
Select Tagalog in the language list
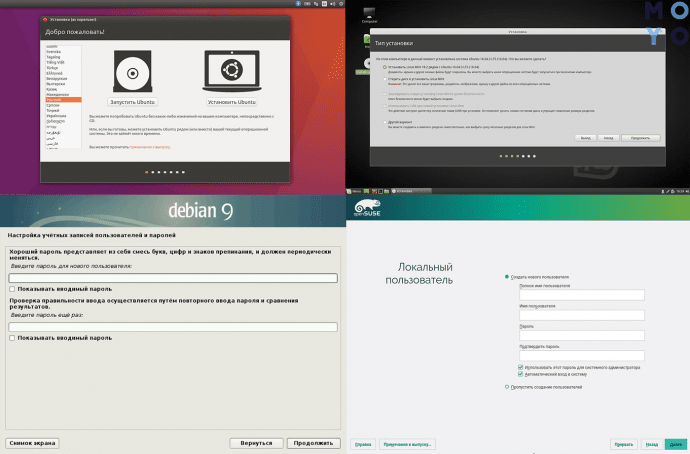(53, 57)
